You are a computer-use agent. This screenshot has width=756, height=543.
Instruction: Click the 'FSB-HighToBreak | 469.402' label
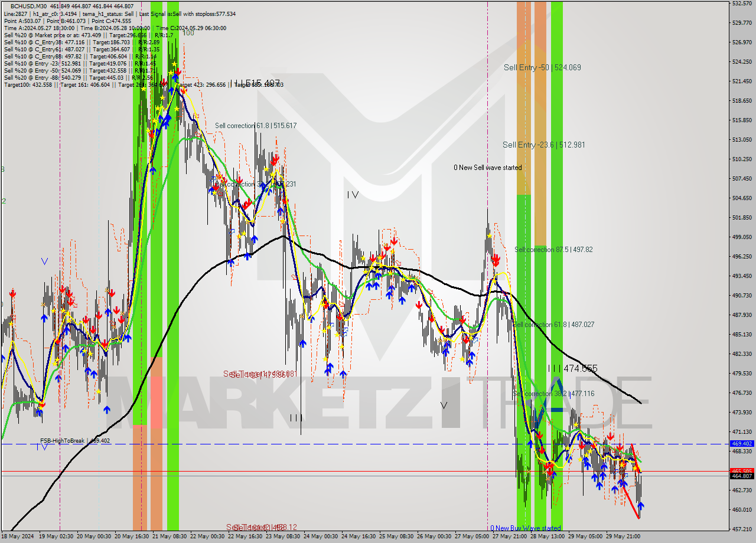coord(75,441)
